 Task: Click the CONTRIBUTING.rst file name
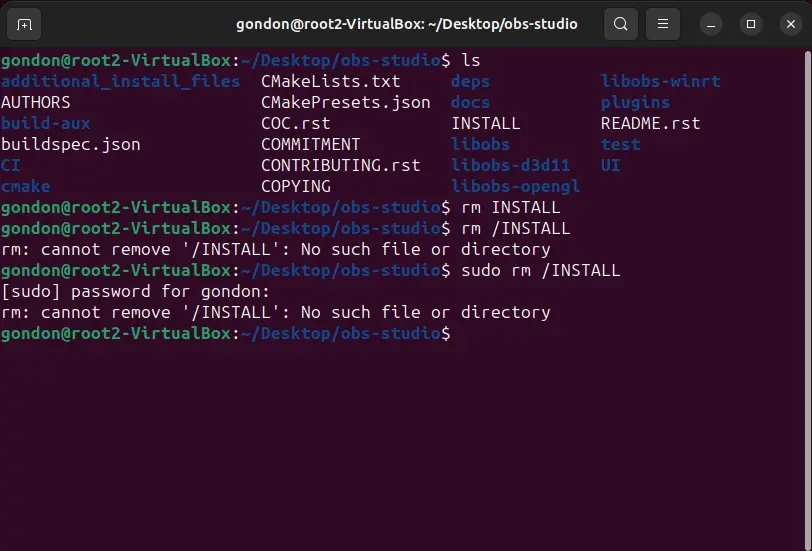coord(341,165)
